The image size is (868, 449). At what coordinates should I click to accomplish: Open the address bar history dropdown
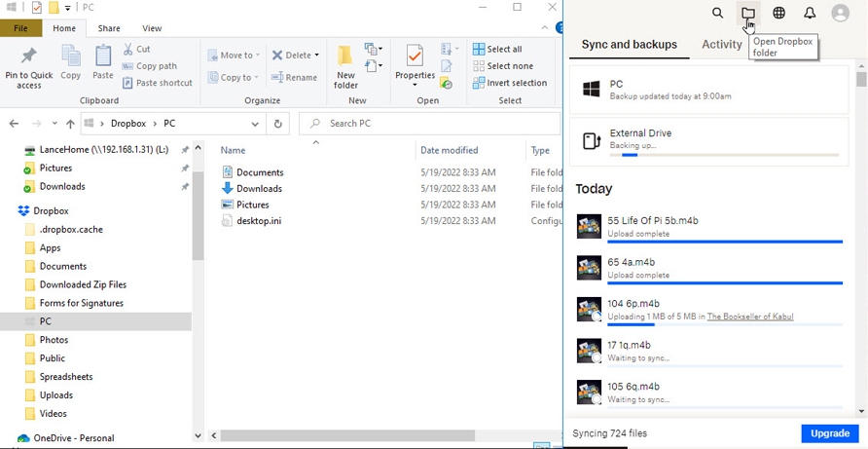click(x=255, y=124)
